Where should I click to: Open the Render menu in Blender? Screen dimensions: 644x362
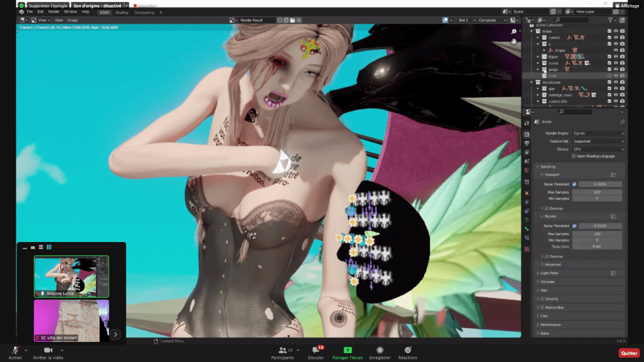(54, 12)
